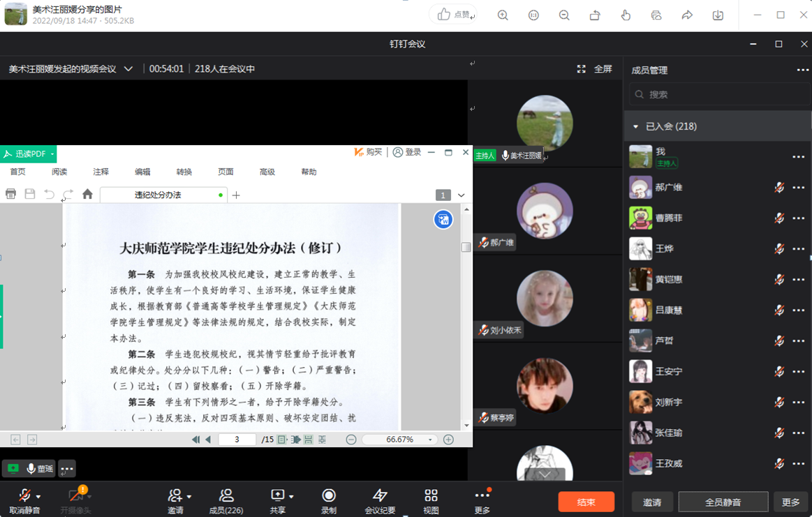The image size is (812, 517).
Task: Open the 注释 menu in PDF reader
Action: coord(101,172)
